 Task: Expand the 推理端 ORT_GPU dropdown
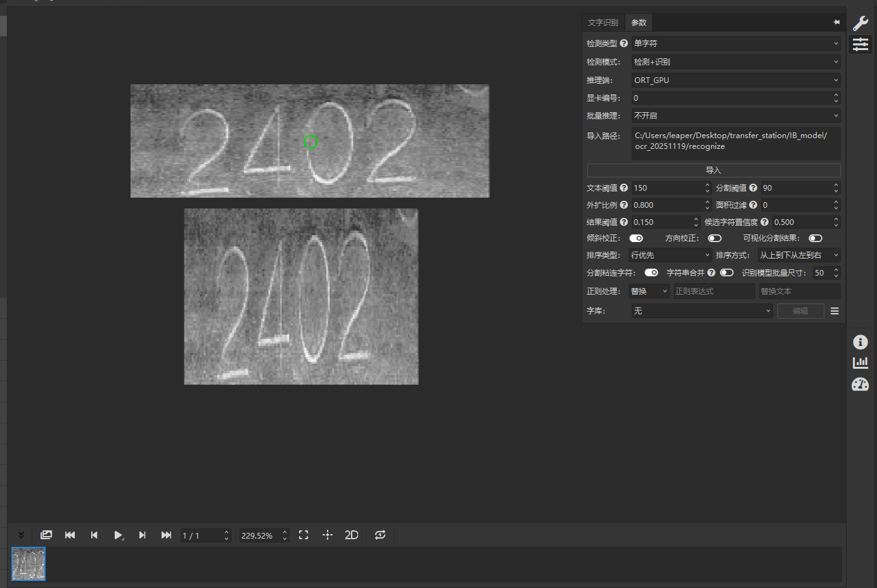[736, 80]
